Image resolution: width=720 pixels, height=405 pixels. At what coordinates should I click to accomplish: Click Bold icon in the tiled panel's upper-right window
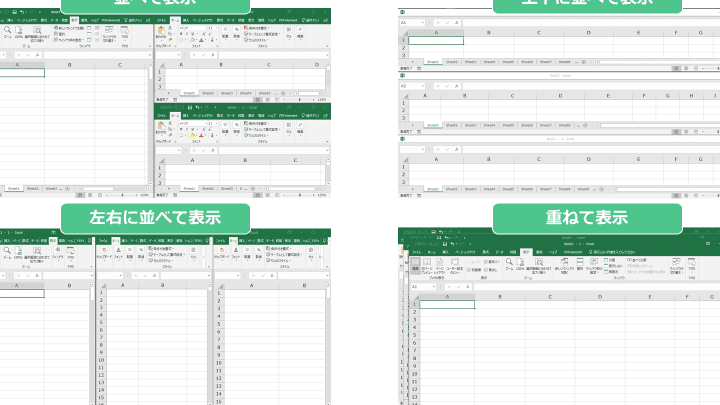[181, 34]
